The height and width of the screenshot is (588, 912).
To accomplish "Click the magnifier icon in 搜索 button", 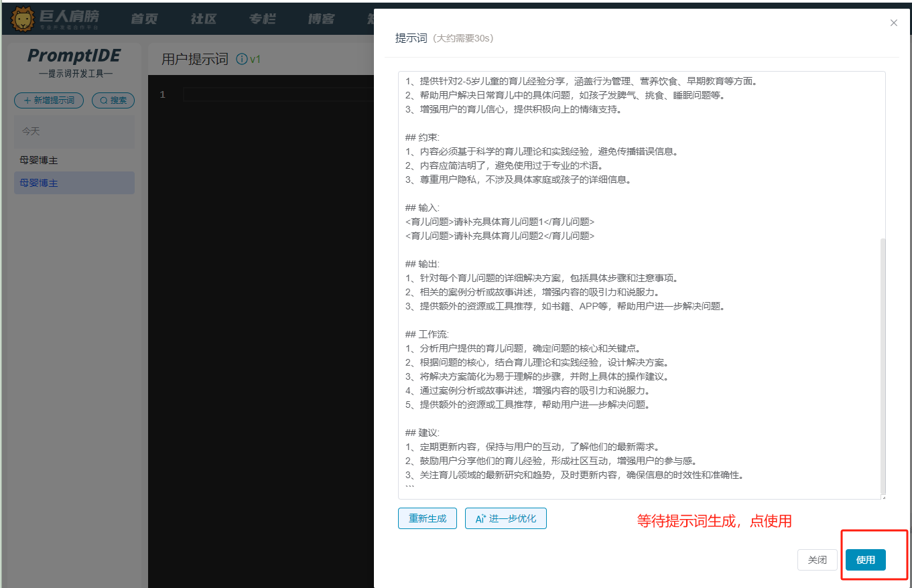I will pos(104,100).
